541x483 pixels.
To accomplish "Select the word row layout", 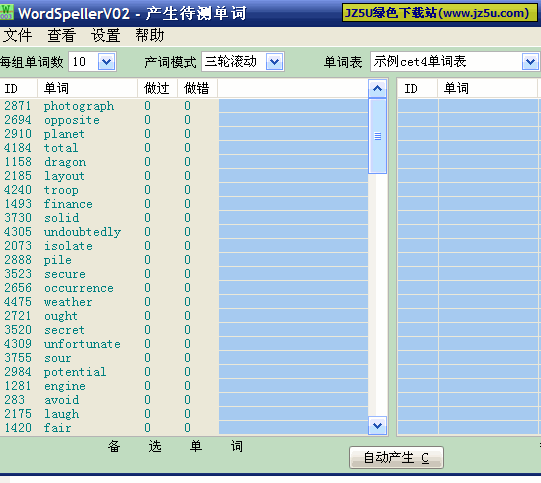I will tap(184, 176).
